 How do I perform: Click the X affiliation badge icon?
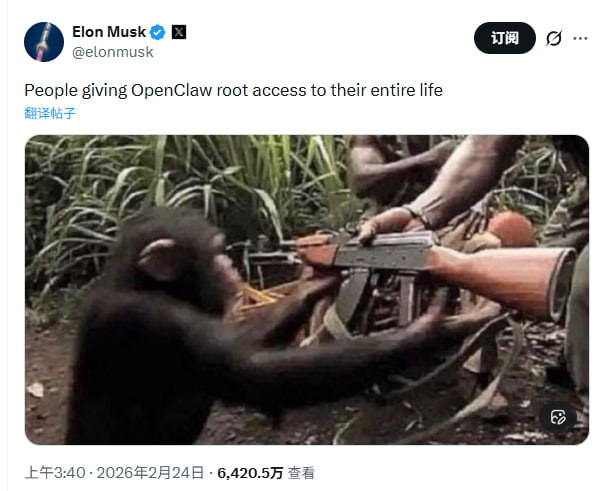[x=179, y=32]
